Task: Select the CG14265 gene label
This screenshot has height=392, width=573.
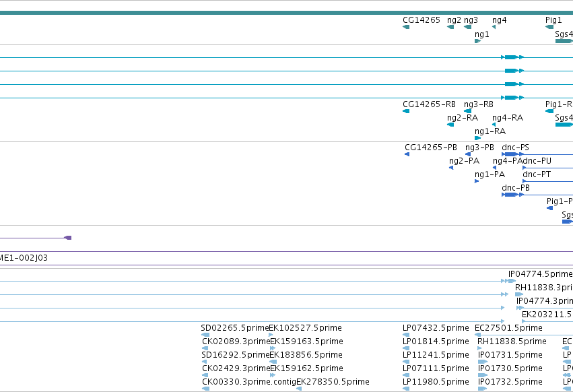Action: tap(422, 20)
